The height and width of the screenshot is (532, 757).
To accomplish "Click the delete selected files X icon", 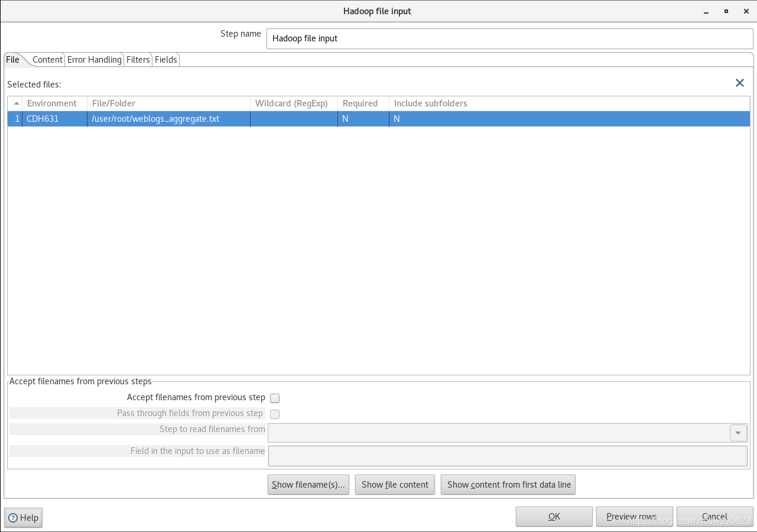I will [x=739, y=83].
